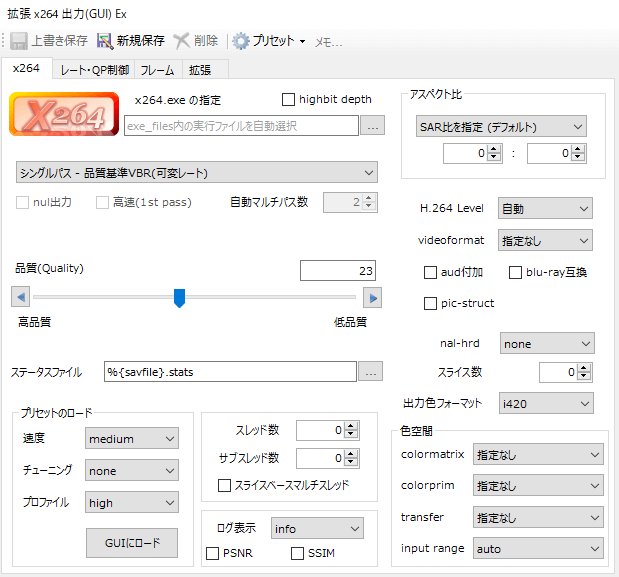Open the colormatrix dropdown
This screenshot has width=619, height=577.
click(538, 455)
